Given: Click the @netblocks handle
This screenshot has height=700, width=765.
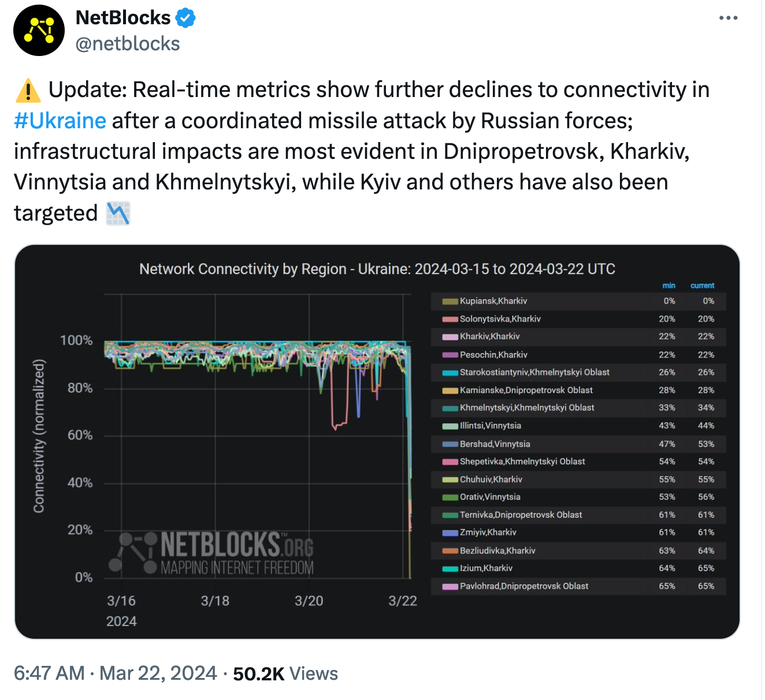Looking at the screenshot, I should [x=127, y=43].
